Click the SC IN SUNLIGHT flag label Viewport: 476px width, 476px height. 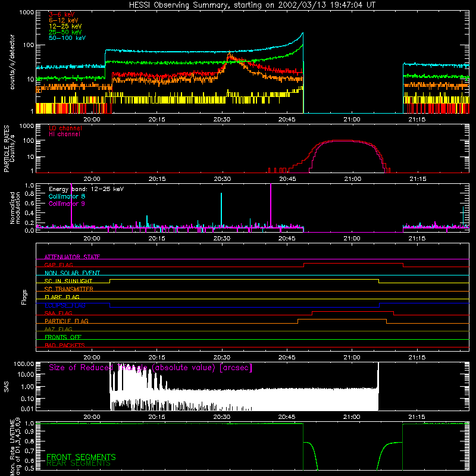point(68,281)
